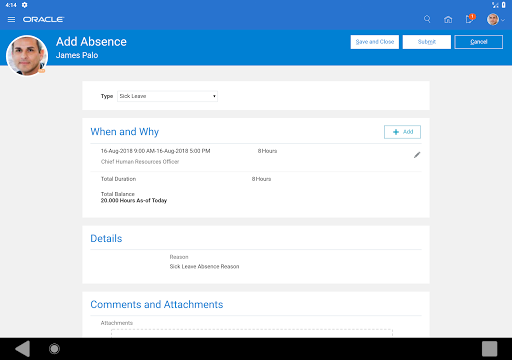This screenshot has height=360, width=512.
Task: Click James Palo's profile photo
Action: [27, 56]
